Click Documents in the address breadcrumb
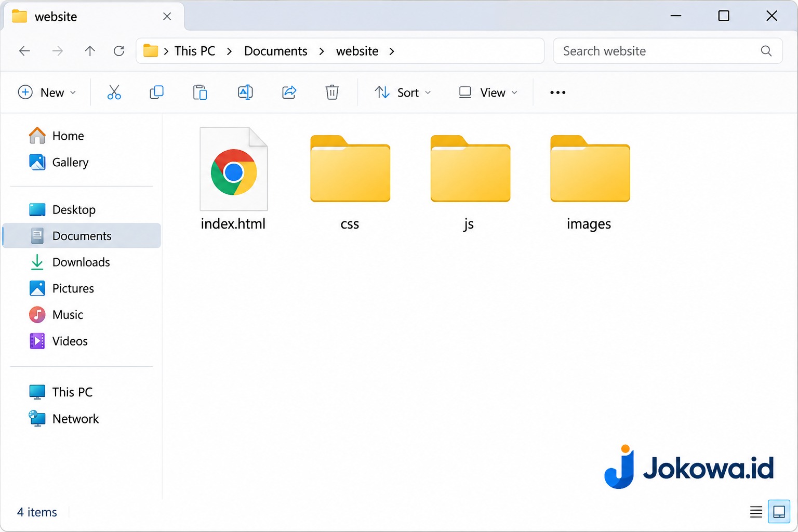 tap(276, 51)
